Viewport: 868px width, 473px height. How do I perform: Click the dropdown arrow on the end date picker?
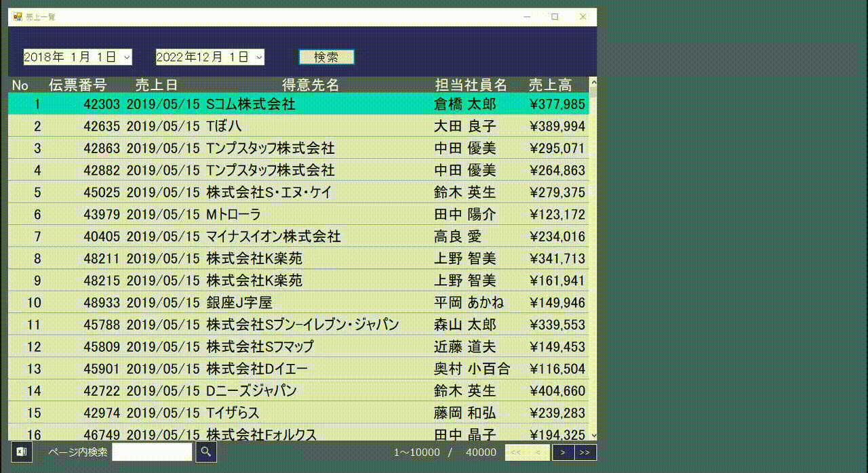(x=259, y=57)
